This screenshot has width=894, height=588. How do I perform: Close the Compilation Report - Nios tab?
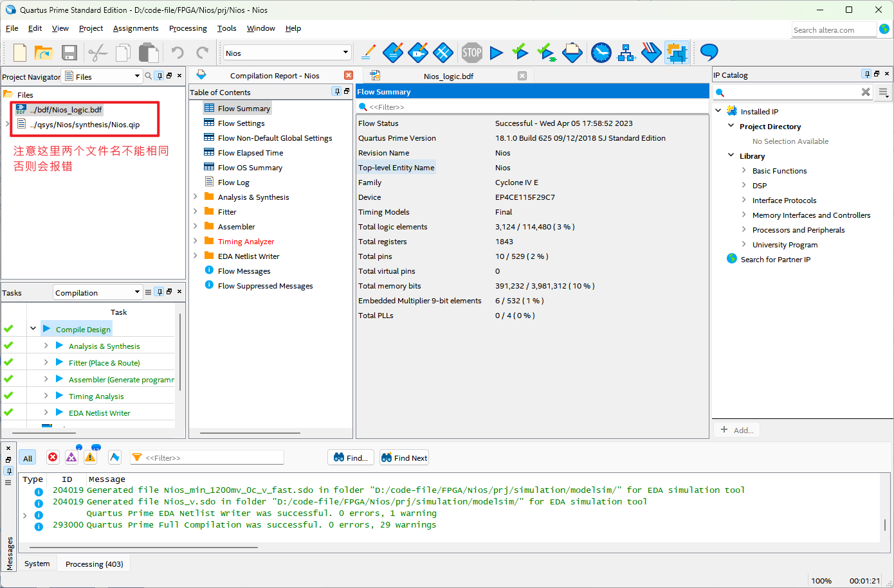pos(349,75)
